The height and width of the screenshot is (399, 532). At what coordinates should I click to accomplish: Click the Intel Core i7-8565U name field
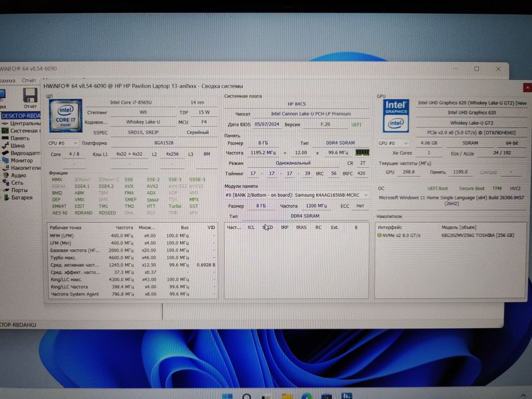click(131, 103)
